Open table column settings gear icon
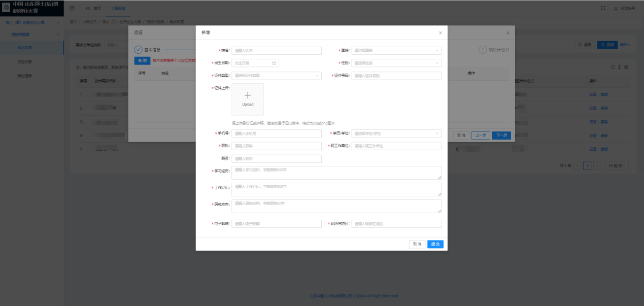 coord(626,67)
